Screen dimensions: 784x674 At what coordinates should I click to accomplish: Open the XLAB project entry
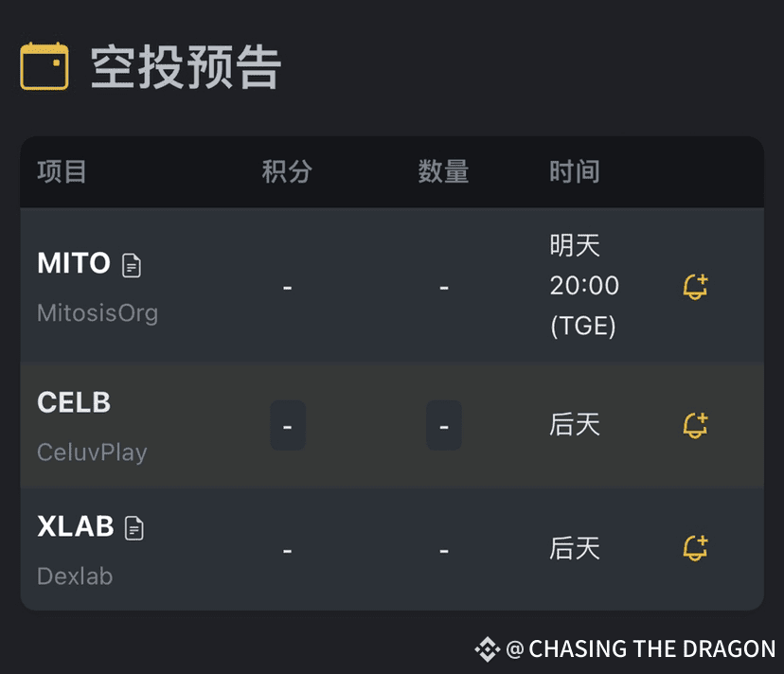(76, 526)
